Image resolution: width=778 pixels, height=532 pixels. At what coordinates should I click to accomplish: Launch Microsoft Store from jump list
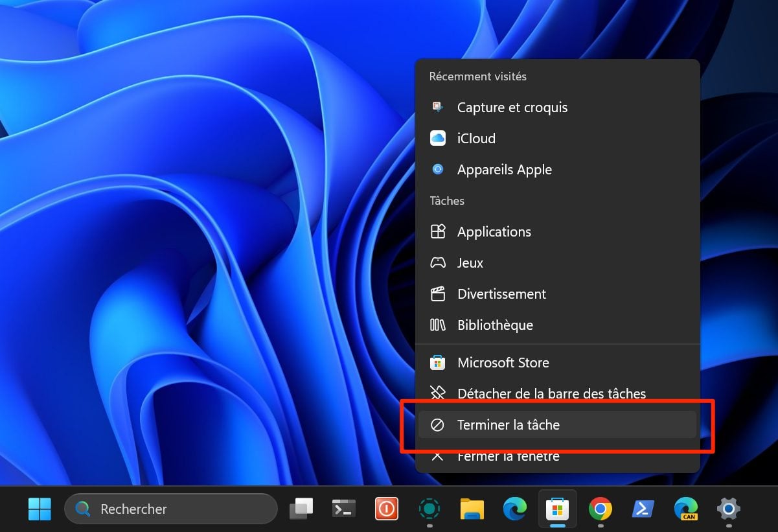557,363
